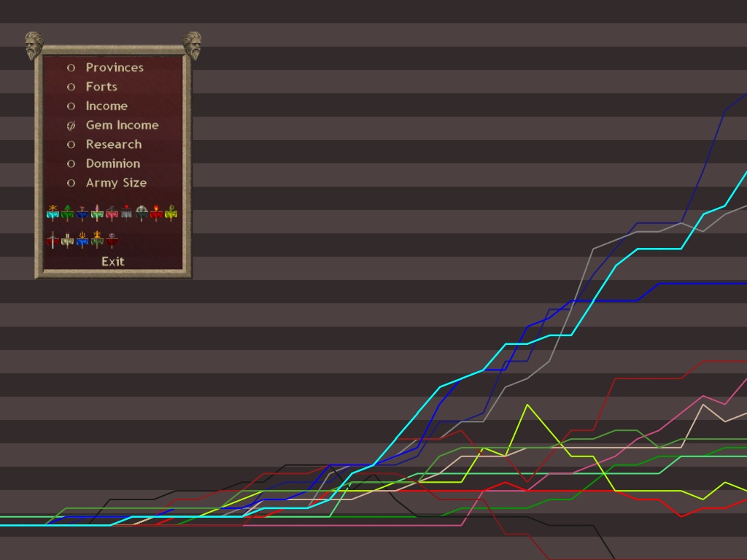Select the Research graph radio button
Viewport: 747px width, 560px height.
71,144
